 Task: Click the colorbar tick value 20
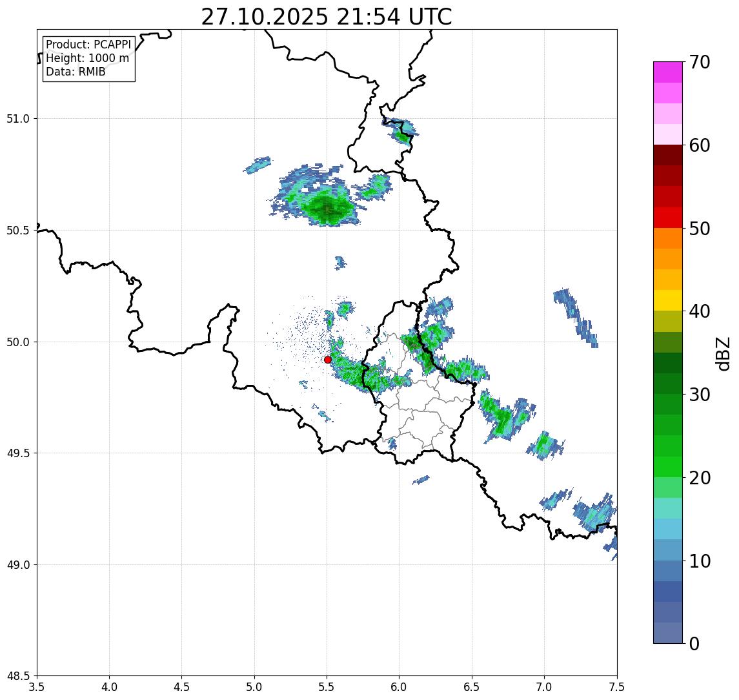point(699,477)
